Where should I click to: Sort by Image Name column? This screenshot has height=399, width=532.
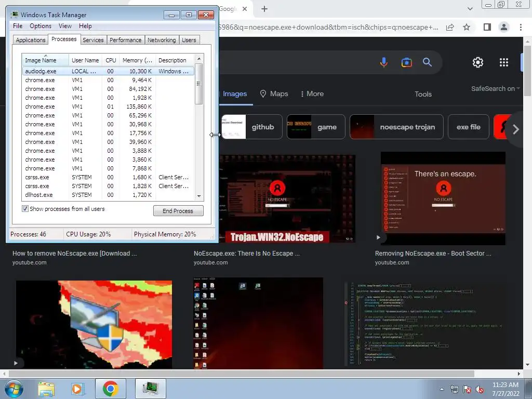click(x=45, y=60)
